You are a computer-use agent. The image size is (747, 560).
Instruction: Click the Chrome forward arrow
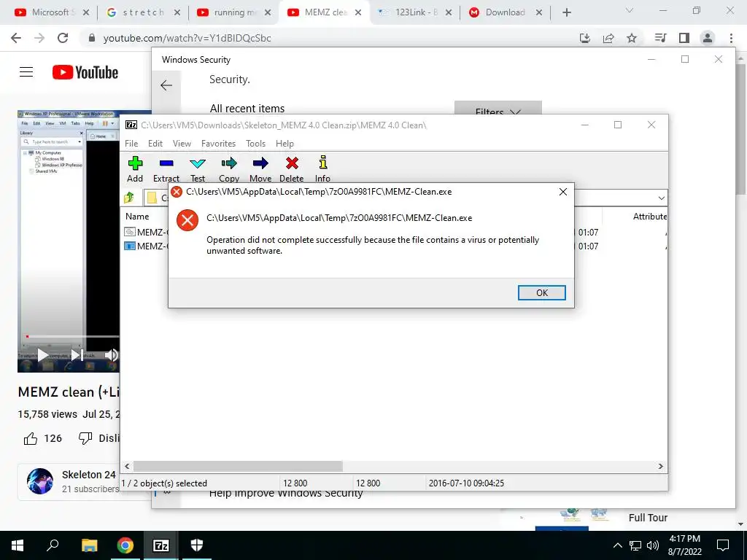pos(39,38)
